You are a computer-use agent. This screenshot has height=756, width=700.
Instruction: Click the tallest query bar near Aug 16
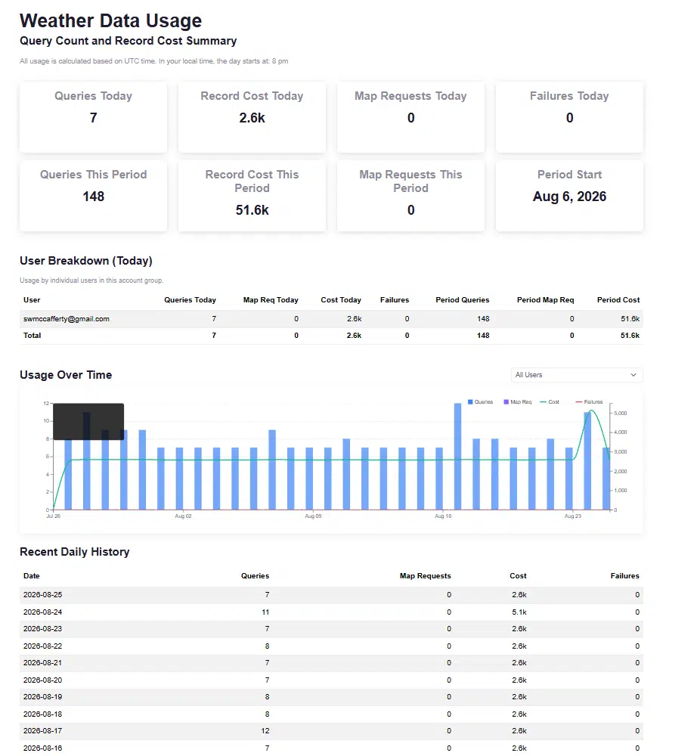click(x=457, y=457)
